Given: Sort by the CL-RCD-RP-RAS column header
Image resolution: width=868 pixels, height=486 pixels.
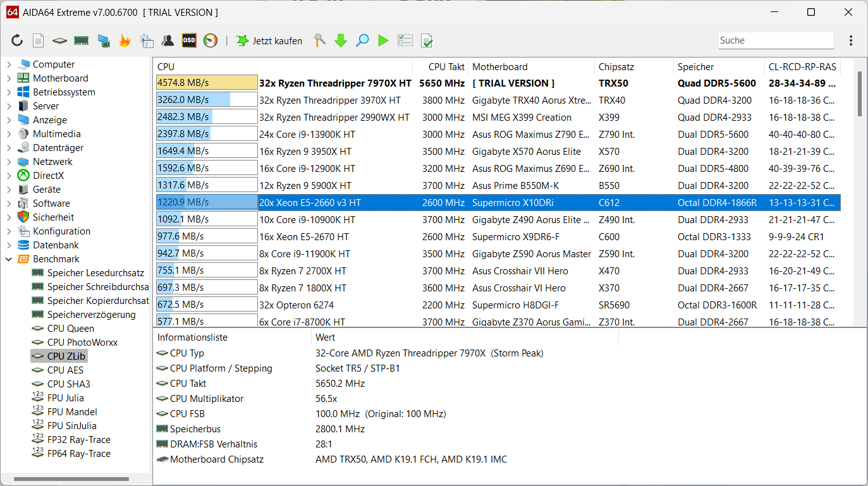Looking at the screenshot, I should tap(802, 66).
